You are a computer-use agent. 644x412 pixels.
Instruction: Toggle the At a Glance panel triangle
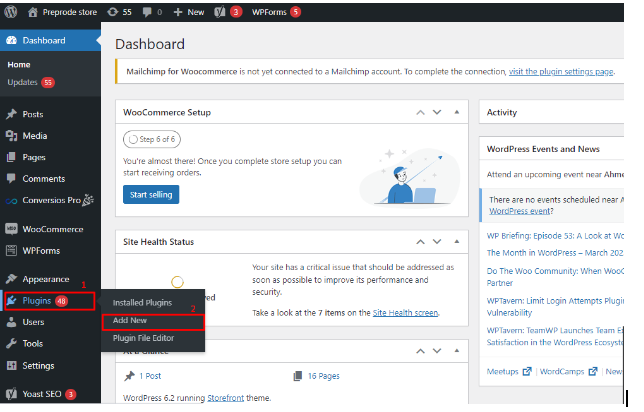(457, 351)
